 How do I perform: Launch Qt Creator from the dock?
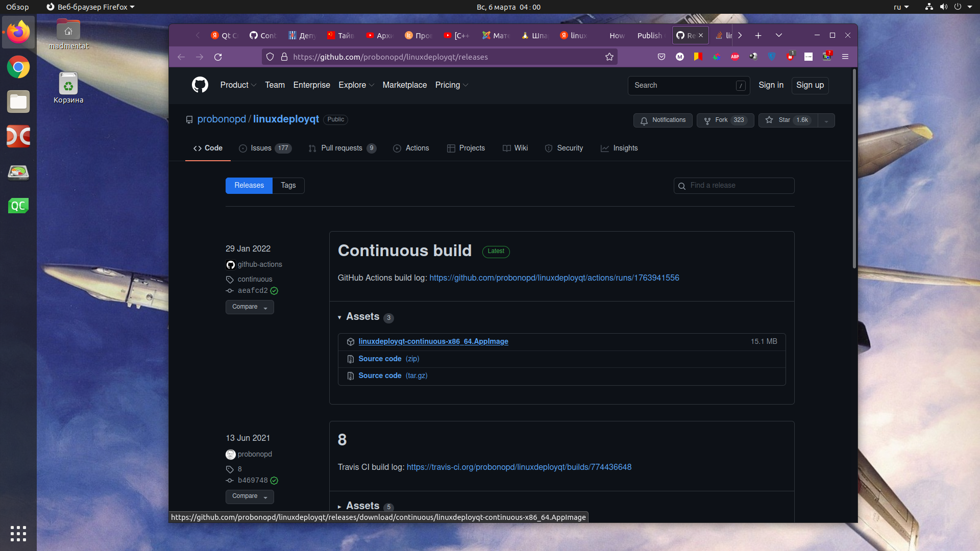click(18, 206)
